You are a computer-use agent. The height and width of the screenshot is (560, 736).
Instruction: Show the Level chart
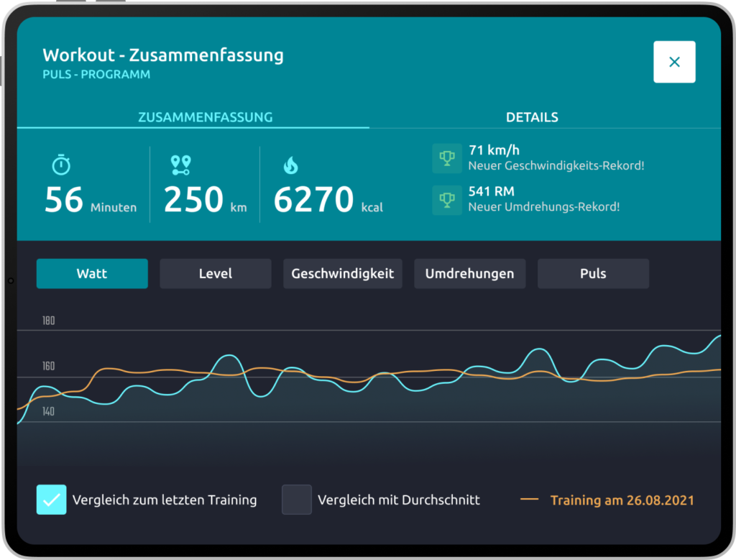tap(216, 274)
